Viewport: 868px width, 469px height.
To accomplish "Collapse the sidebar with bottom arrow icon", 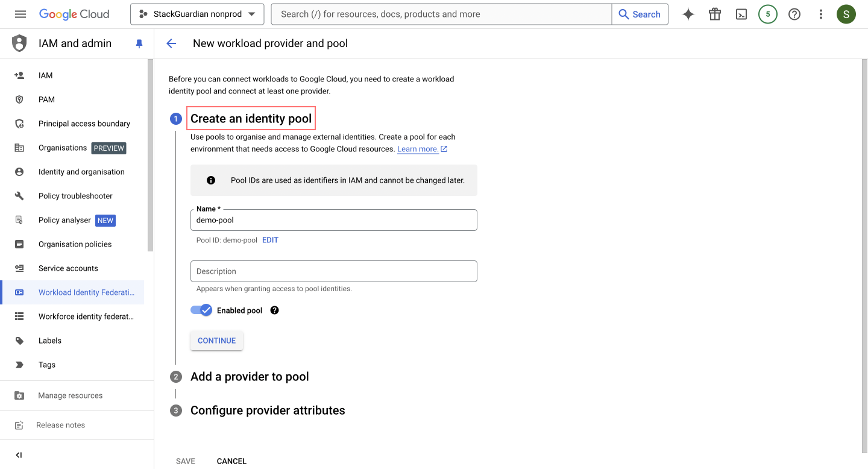I will [19, 455].
